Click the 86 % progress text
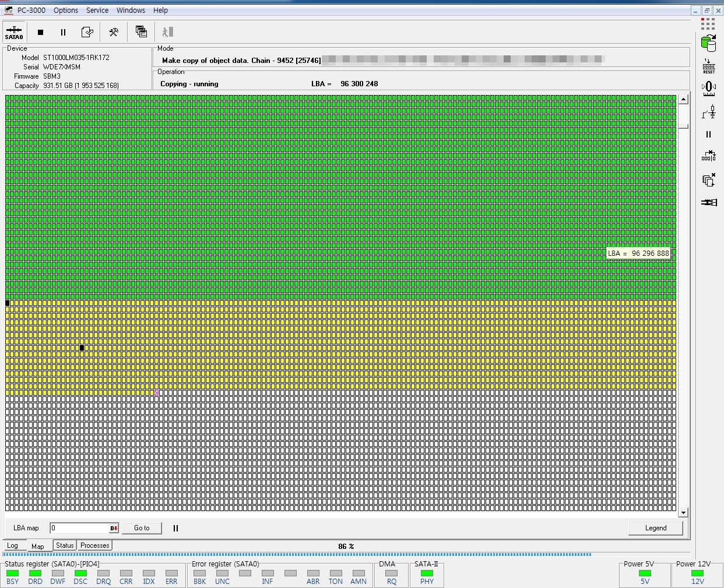The height and width of the screenshot is (588, 724). [x=346, y=547]
